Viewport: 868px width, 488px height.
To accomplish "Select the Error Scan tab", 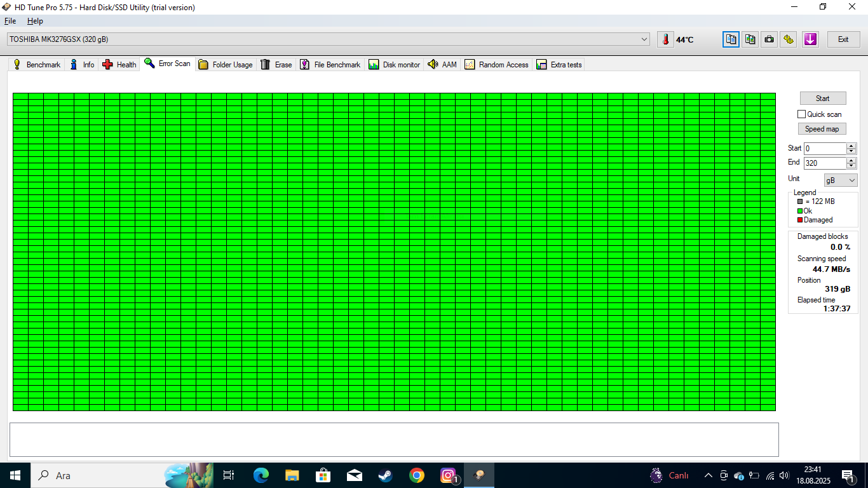I will [167, 64].
